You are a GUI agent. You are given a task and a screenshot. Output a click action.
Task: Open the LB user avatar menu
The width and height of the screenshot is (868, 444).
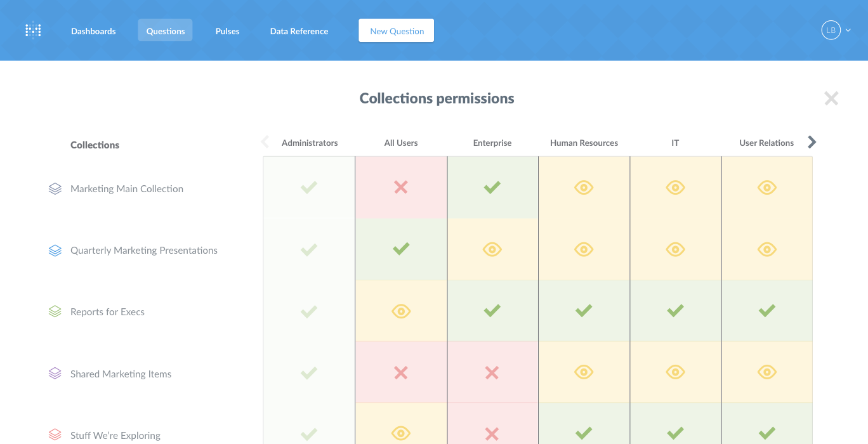[x=836, y=30]
